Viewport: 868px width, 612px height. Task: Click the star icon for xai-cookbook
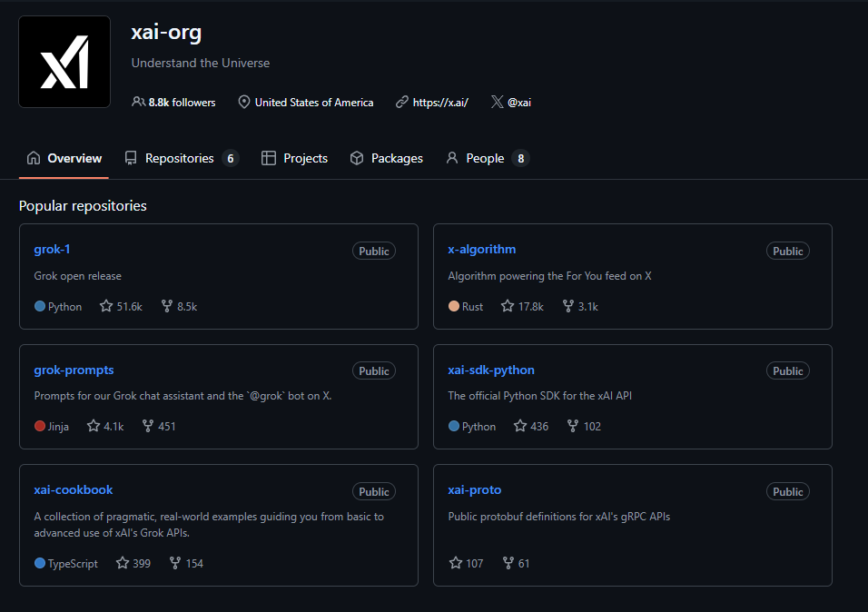[x=123, y=563]
